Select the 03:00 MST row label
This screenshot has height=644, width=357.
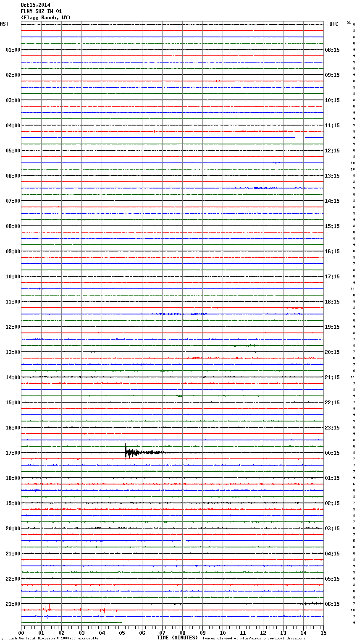tap(13, 100)
